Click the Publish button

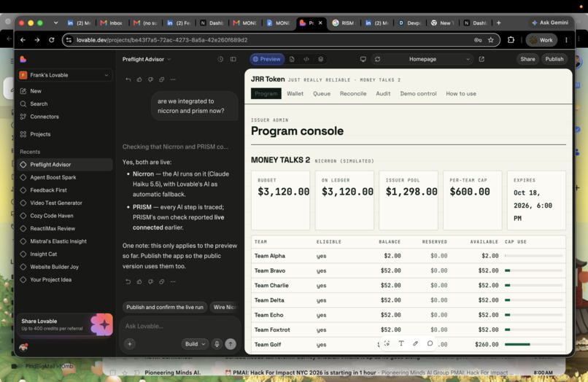coord(554,59)
